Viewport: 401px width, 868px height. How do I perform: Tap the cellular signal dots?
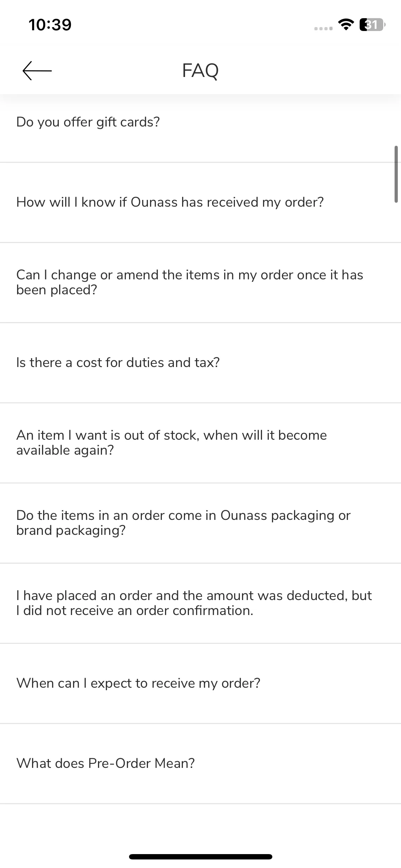tap(324, 28)
